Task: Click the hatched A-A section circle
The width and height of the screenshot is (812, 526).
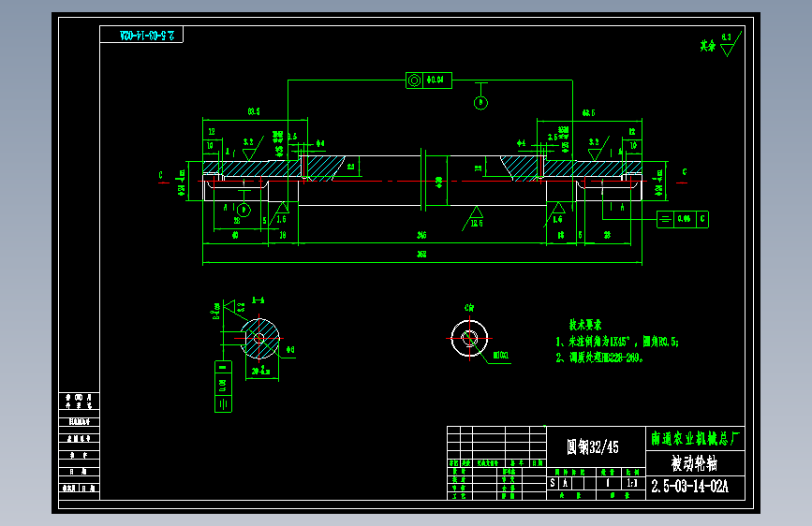Action: (x=260, y=339)
